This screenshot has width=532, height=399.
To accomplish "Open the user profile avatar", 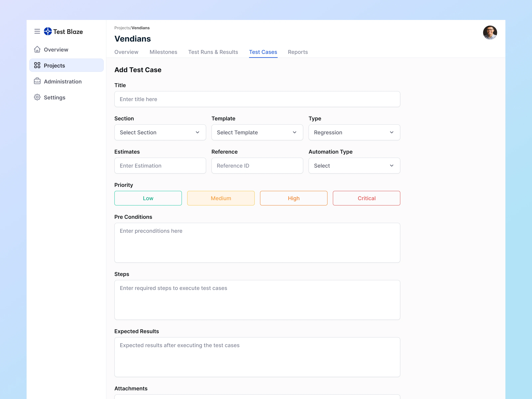I will (x=490, y=32).
